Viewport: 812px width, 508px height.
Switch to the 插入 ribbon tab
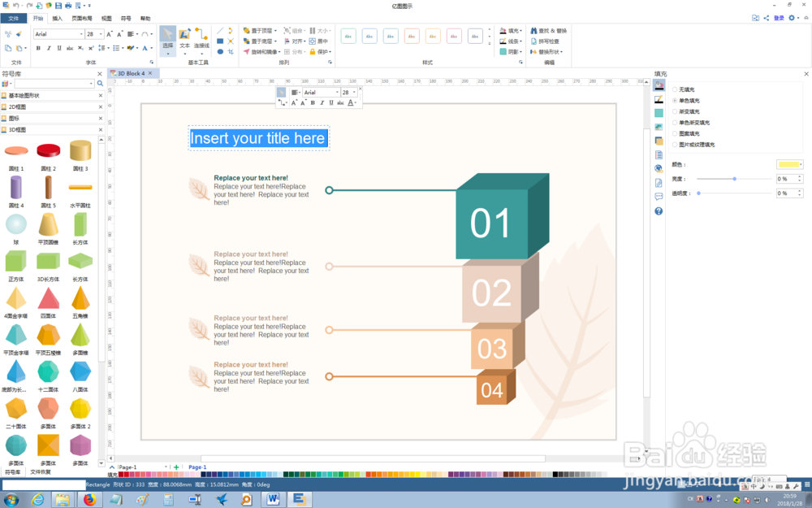point(57,18)
